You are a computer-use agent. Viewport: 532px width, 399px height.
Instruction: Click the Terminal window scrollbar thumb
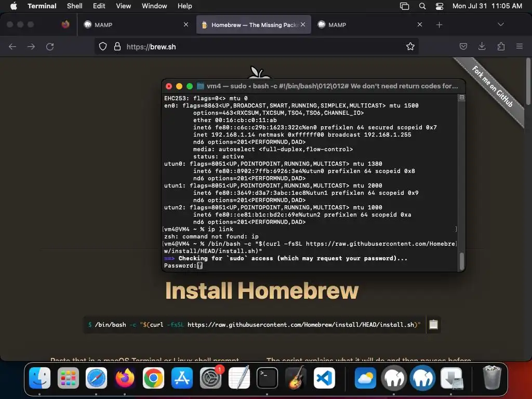pyautogui.click(x=461, y=261)
